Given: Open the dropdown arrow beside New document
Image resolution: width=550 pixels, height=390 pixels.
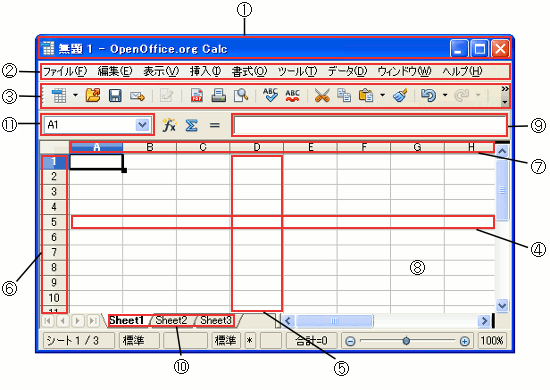Looking at the screenshot, I should (x=75, y=95).
